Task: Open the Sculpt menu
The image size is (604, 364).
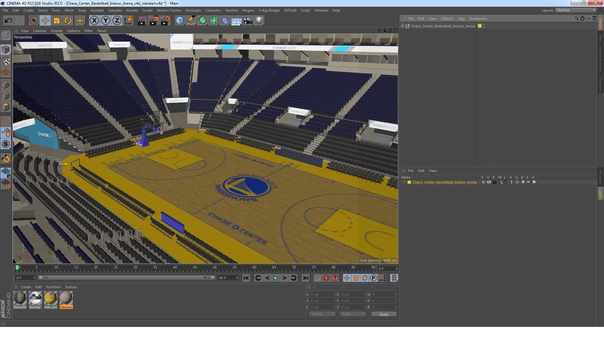Action: click(147, 10)
